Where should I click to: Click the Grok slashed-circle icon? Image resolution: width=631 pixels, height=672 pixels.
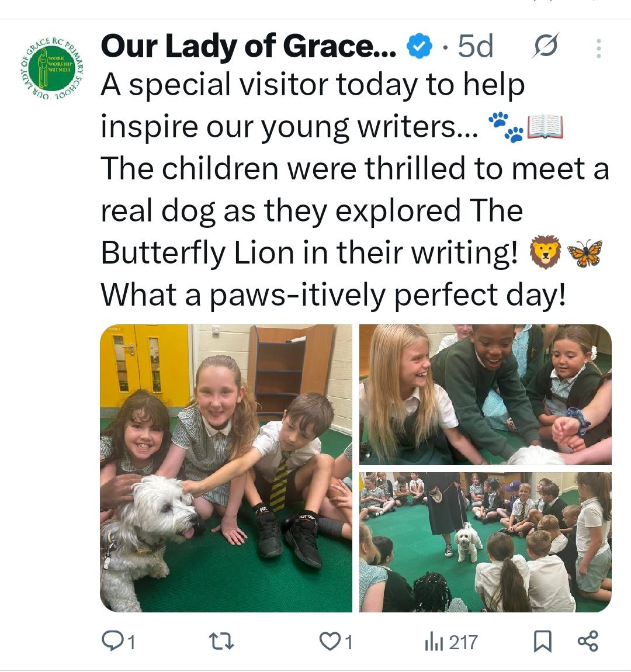point(546,45)
